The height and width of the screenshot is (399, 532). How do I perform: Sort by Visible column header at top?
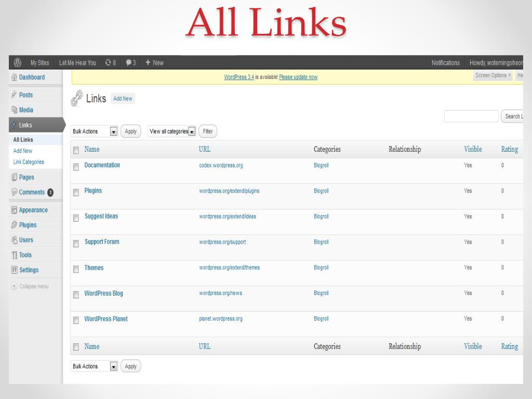coord(473,149)
